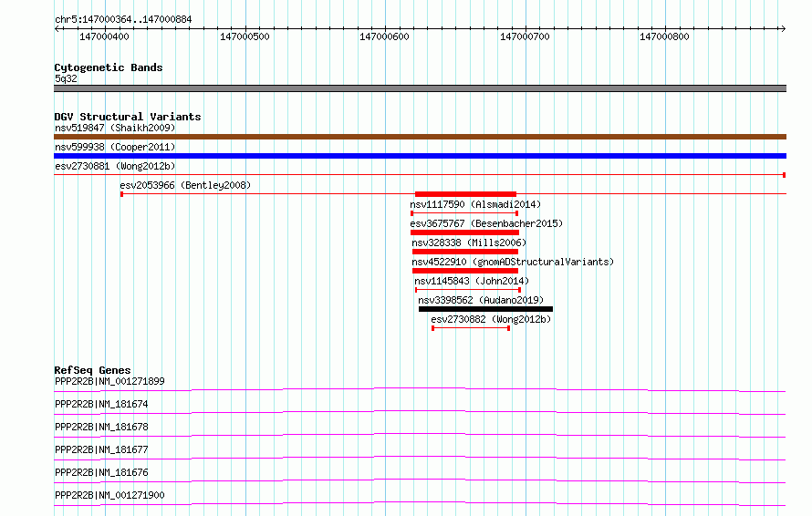
Task: Open variant nsv328338 (Mills2006) label
Action: pyautogui.click(x=469, y=243)
